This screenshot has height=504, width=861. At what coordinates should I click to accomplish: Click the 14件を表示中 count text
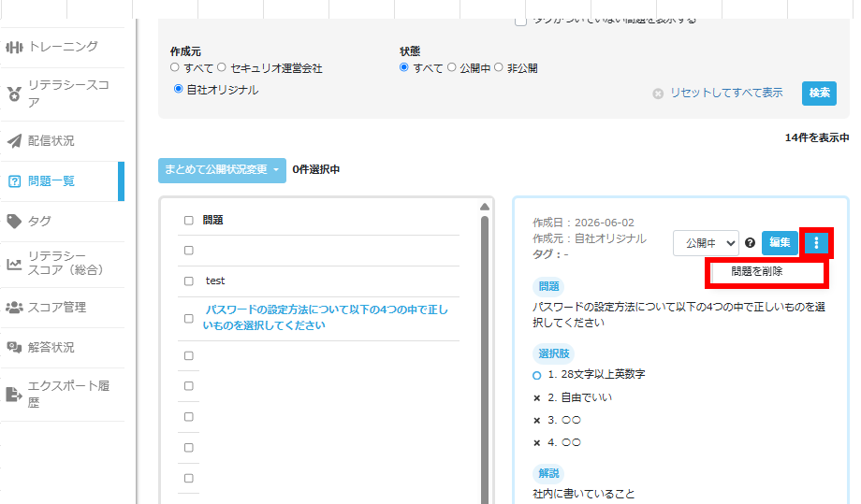[817, 138]
